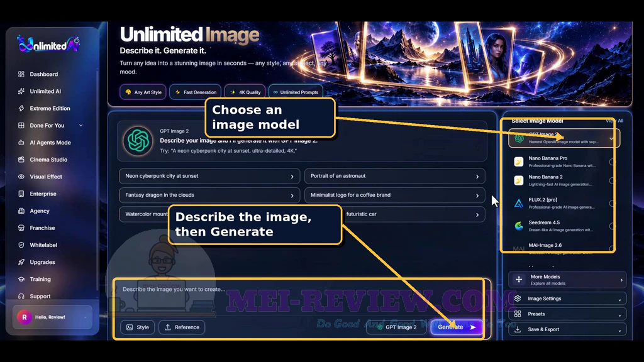Open the Hello, Review! account dropdown

53,317
